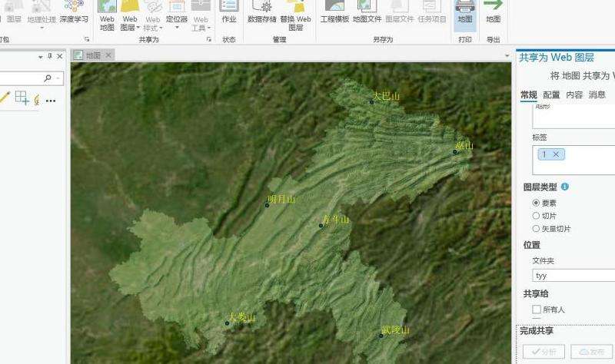The width and height of the screenshot is (615, 364).
Task: Select the 切片 layer type
Action: coord(536,216)
